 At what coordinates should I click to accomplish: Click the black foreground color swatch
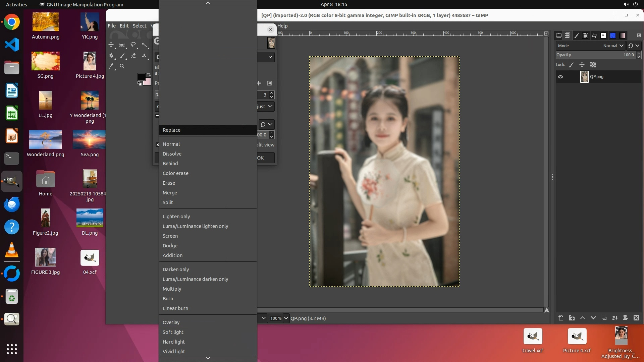(x=141, y=77)
